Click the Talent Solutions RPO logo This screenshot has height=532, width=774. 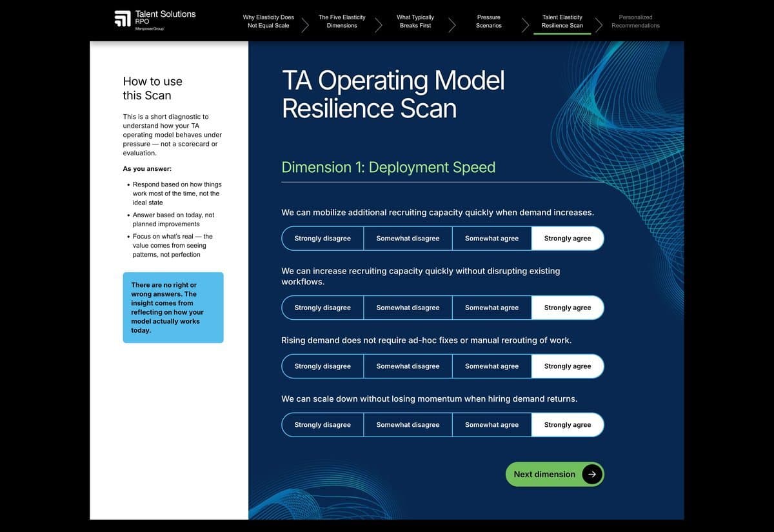point(155,20)
